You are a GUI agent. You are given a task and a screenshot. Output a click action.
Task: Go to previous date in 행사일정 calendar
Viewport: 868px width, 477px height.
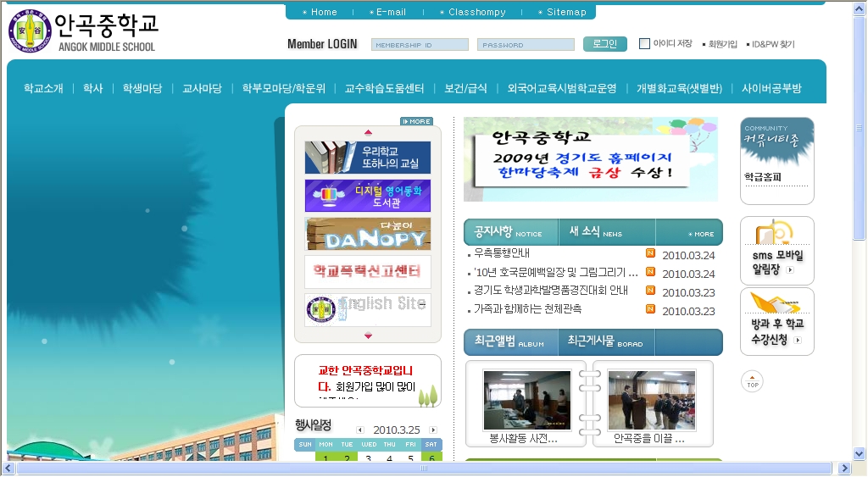[x=359, y=430]
